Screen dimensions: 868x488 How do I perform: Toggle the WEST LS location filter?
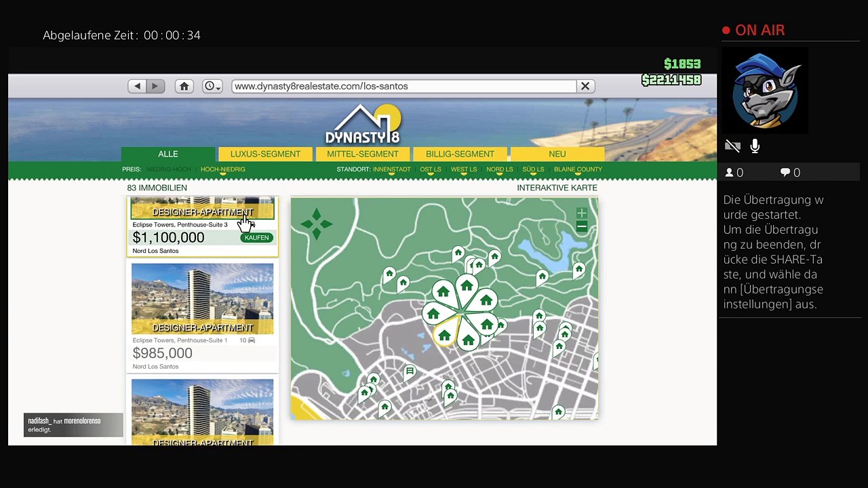[464, 169]
